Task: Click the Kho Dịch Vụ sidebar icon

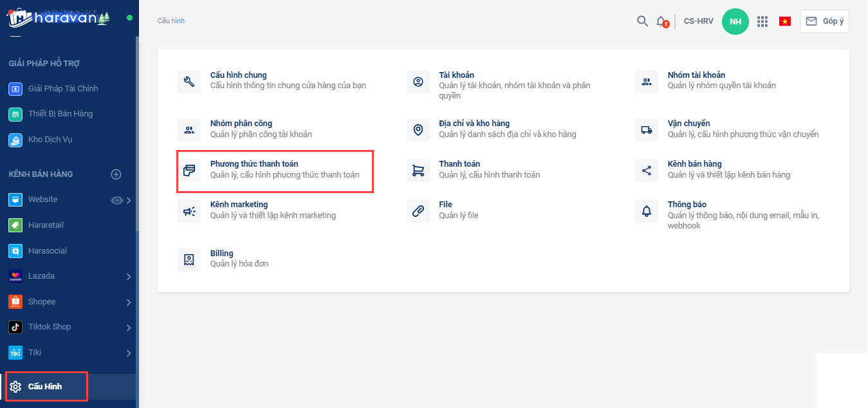Action: pos(15,140)
